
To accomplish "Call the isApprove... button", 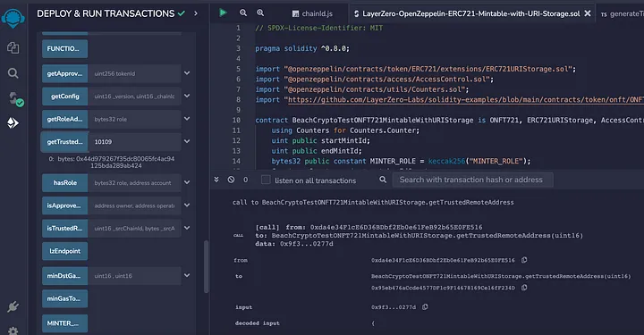I will tap(64, 205).
